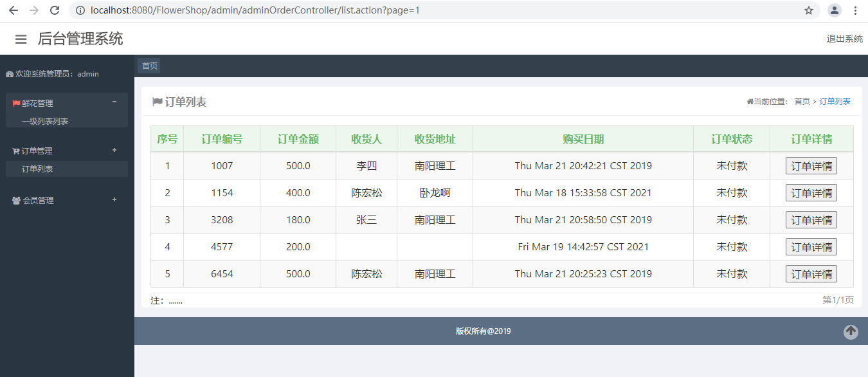This screenshot has height=377, width=868.
Task: Collapse the 鲜花管理 section via minus sign
Action: [x=114, y=102]
